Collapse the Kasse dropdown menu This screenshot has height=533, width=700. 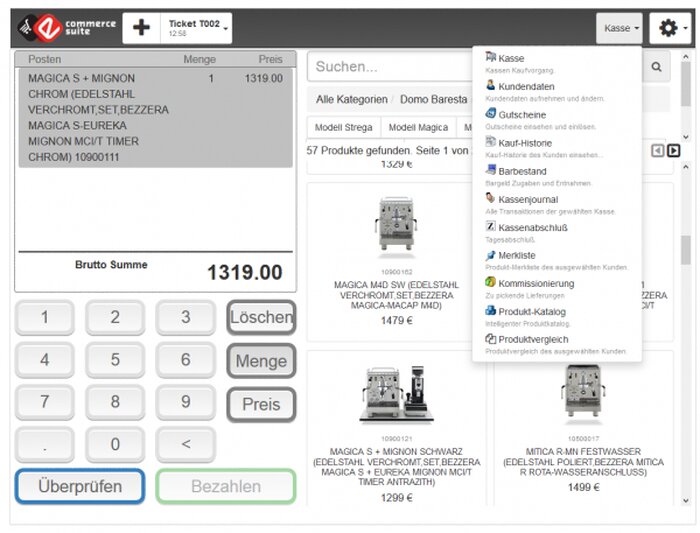click(619, 28)
